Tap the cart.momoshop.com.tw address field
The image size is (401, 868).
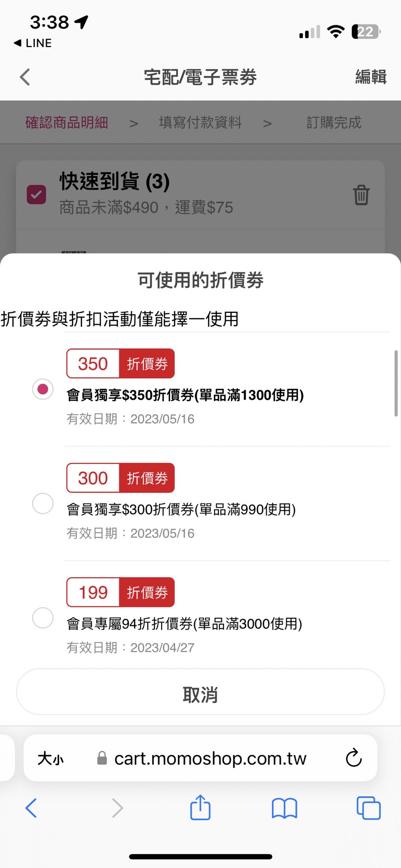point(210,758)
